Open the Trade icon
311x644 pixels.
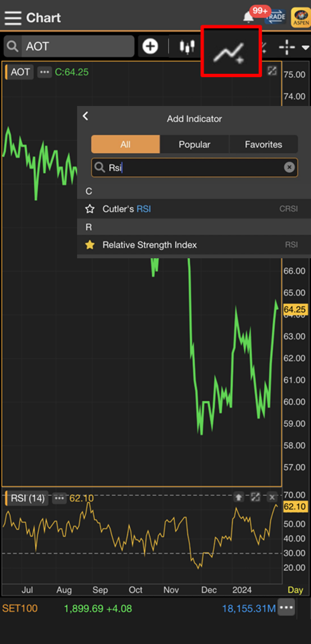coord(275,17)
